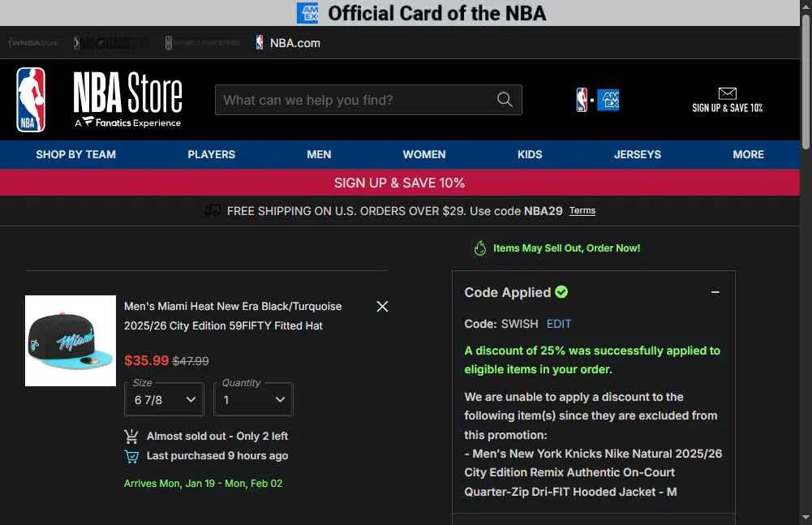Screen dimensions: 812x525
Task: Click the American Express banner at top
Action: pyautogui.click(x=400, y=13)
